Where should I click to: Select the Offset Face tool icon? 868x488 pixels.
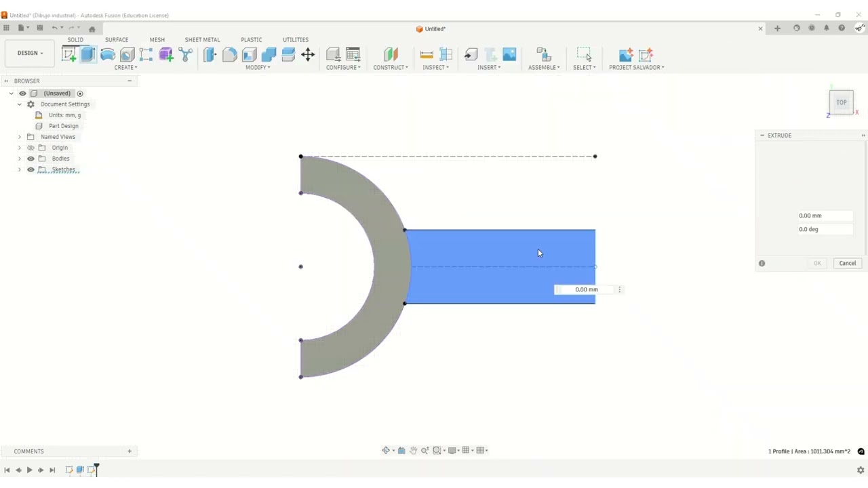pyautogui.click(x=288, y=55)
